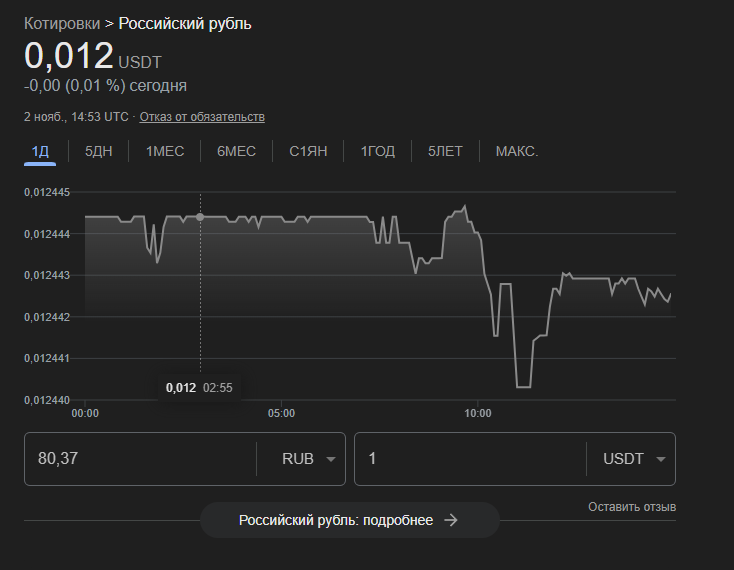Select the С1ЯН year-to-date tab
Image resolution: width=734 pixels, height=570 pixels.
(x=308, y=152)
